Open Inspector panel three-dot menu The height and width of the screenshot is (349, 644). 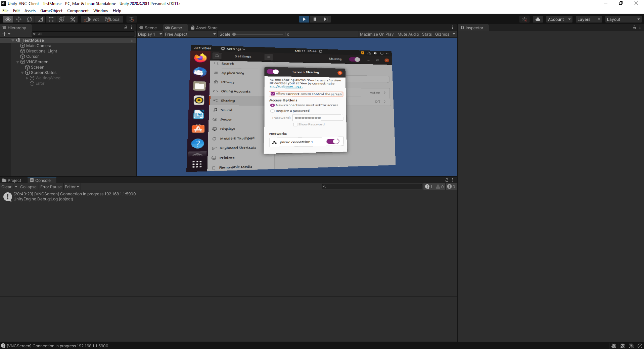point(640,28)
